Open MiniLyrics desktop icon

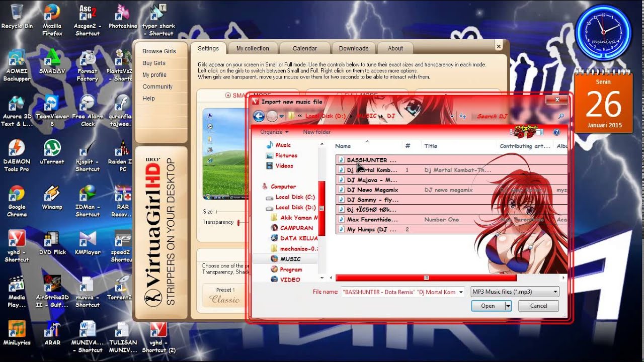(x=17, y=333)
